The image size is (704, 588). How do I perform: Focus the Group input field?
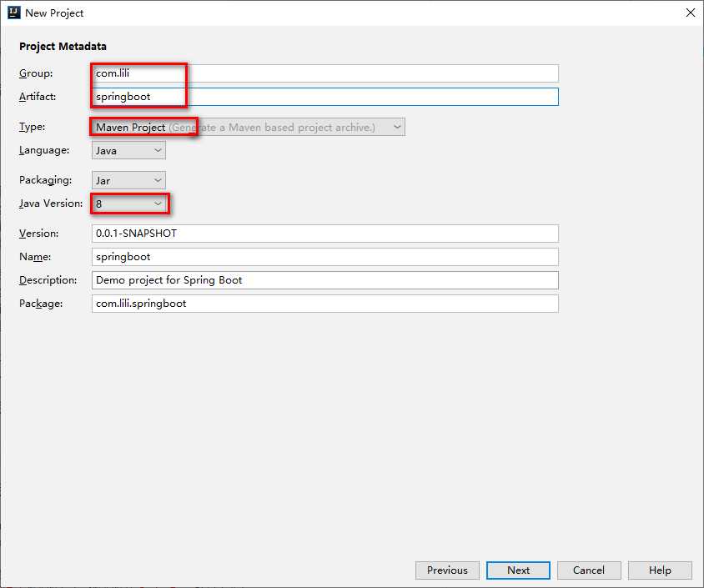click(325, 73)
